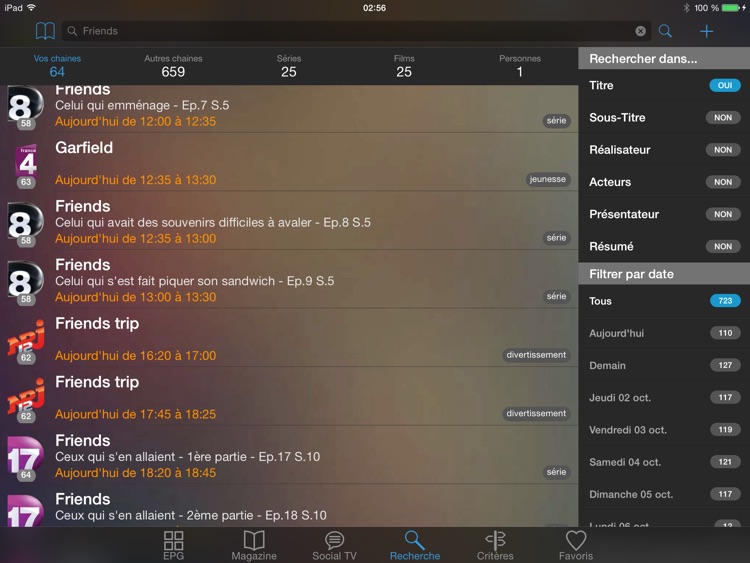The image size is (750, 563).
Task: Tap the plus icon at top right
Action: pos(706,32)
